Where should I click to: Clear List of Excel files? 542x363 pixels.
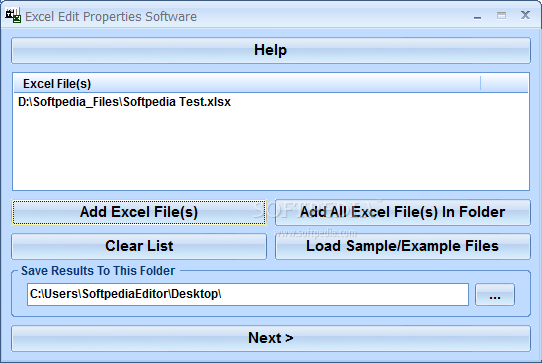pos(139,246)
